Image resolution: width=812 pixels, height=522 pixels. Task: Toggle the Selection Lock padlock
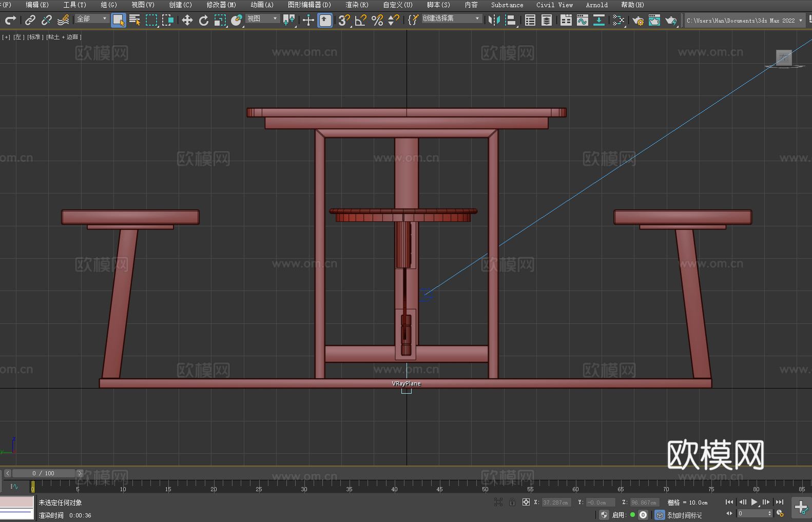pyautogui.click(x=512, y=502)
